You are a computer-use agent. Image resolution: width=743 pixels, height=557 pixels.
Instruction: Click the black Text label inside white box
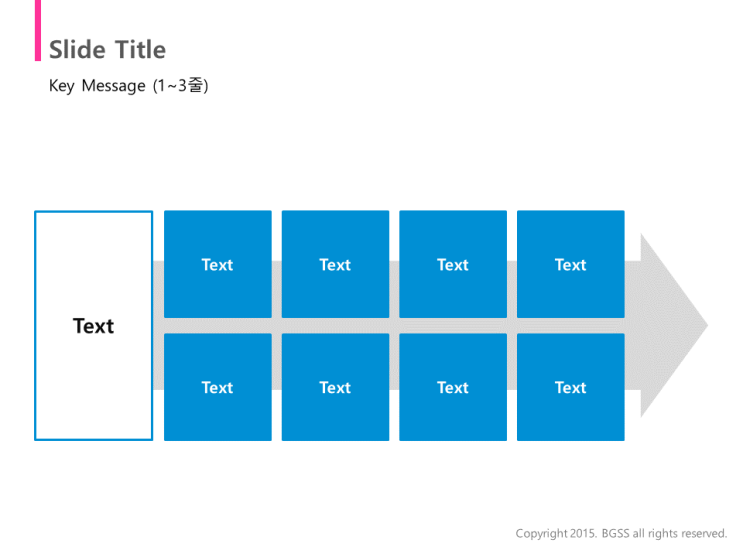(x=93, y=326)
